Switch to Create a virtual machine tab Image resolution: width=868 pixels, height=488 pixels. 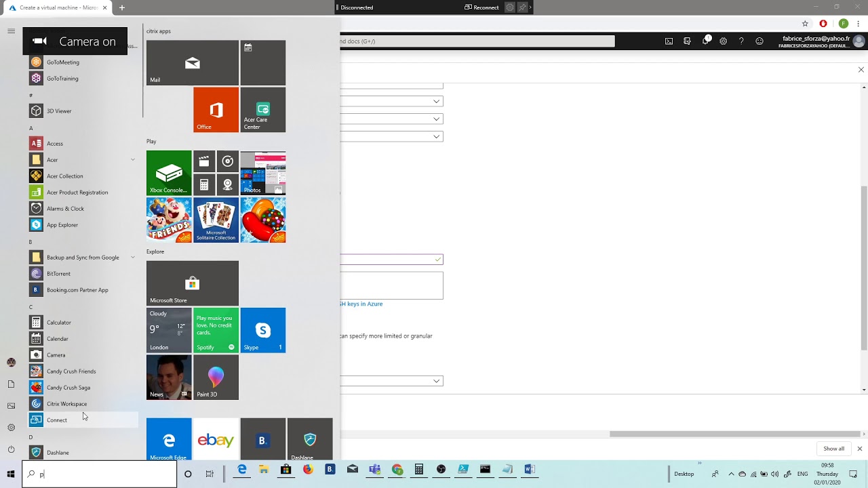[x=58, y=7]
